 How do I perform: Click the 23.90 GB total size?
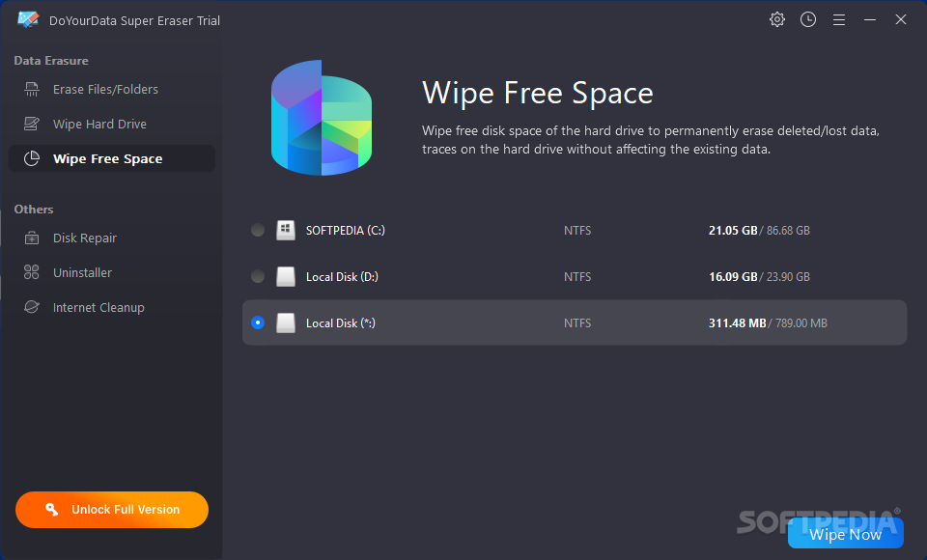[788, 277]
